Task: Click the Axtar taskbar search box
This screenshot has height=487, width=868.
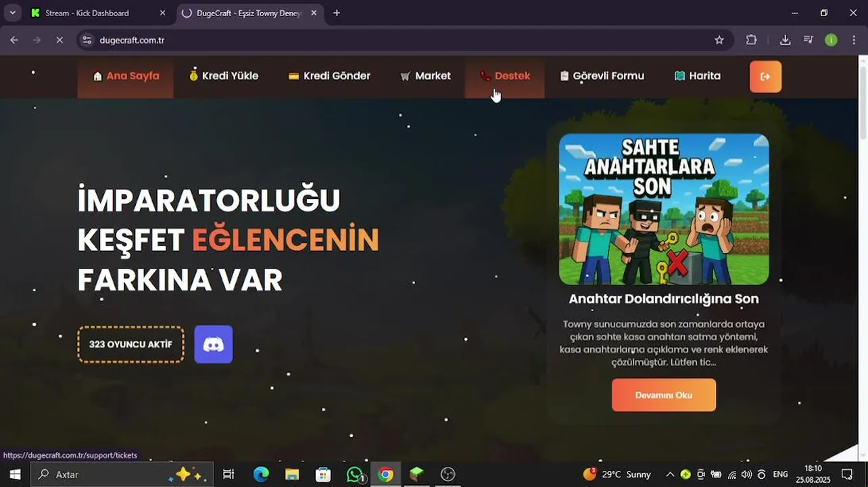Action: coord(122,475)
